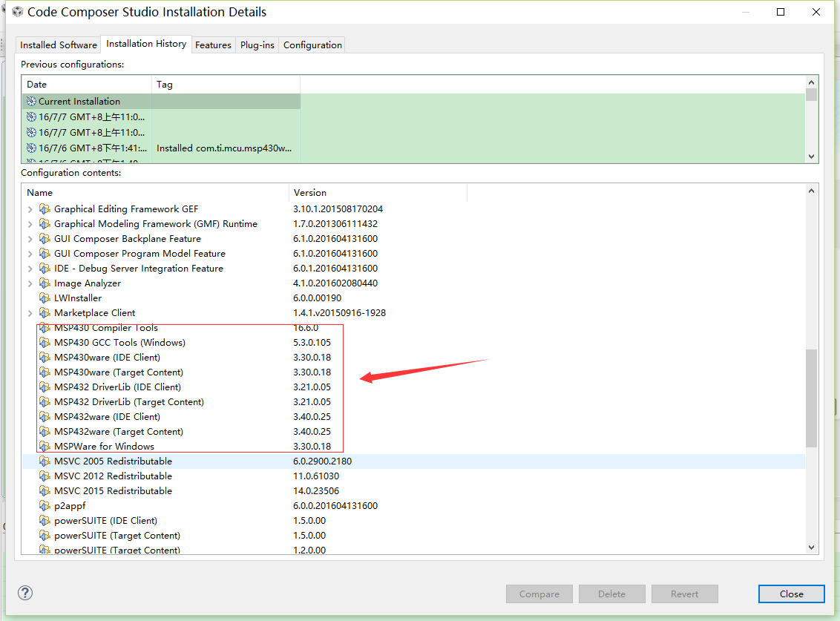Click the Tag column header
Viewport: 840px width, 621px height.
tap(226, 85)
